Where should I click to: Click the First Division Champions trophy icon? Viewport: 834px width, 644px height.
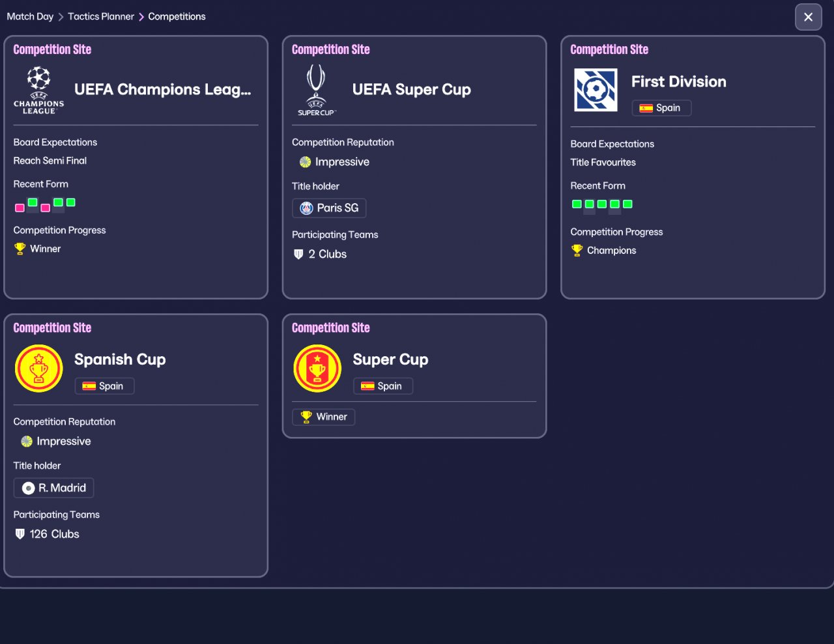[577, 251]
